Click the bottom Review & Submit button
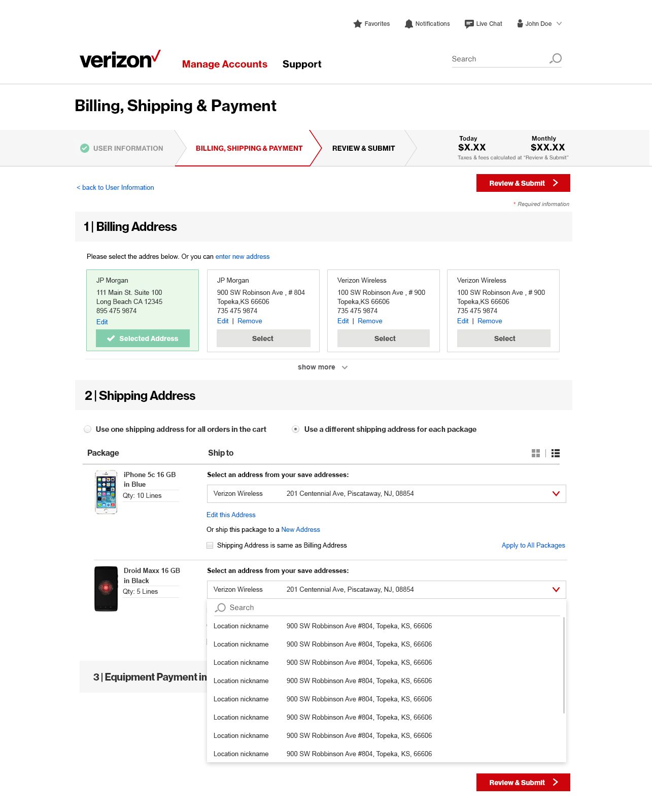652x812 pixels. click(x=523, y=783)
